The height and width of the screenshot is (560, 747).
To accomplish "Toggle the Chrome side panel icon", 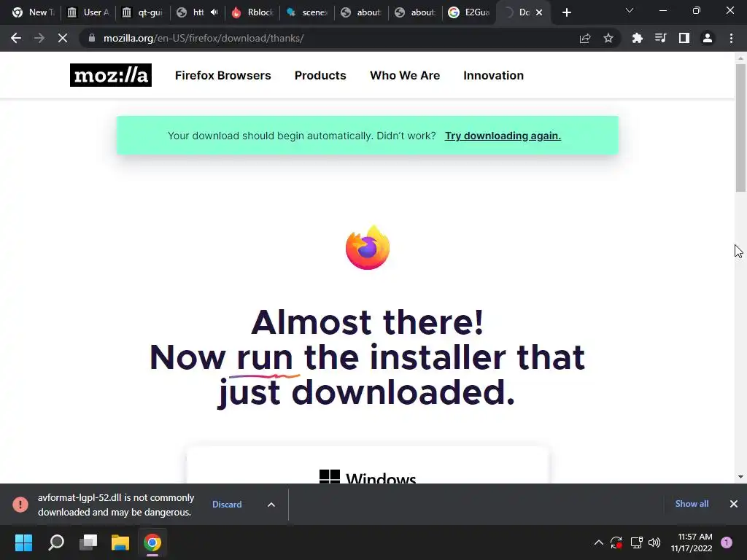I will (684, 38).
